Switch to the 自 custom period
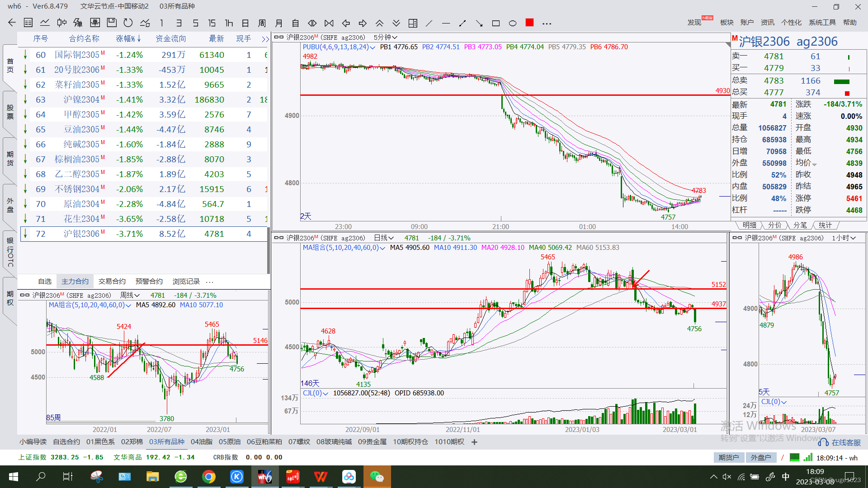 [295, 23]
